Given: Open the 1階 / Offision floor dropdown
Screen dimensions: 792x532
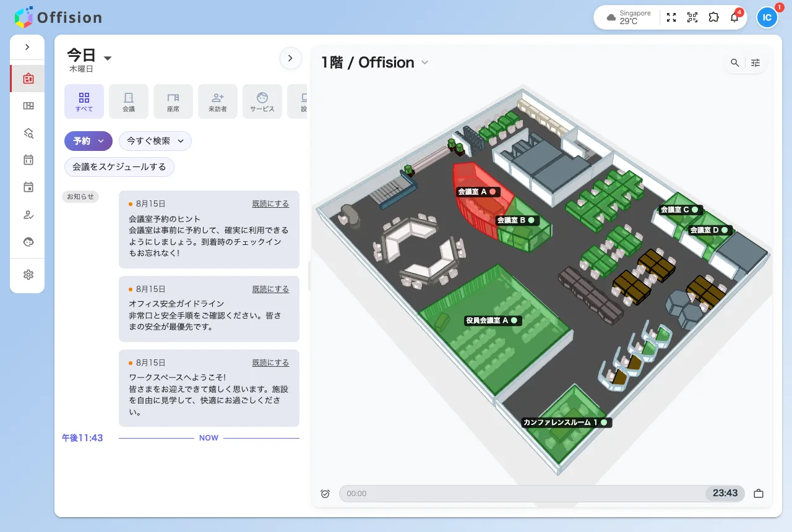Looking at the screenshot, I should 375,62.
